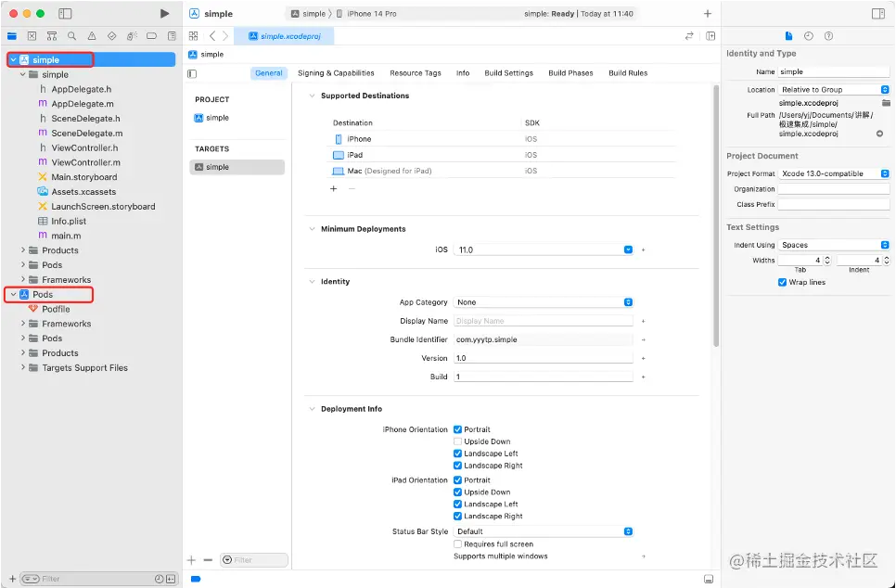The width and height of the screenshot is (896, 588).
Task: Open the Issue navigator warning icon
Action: [92, 36]
